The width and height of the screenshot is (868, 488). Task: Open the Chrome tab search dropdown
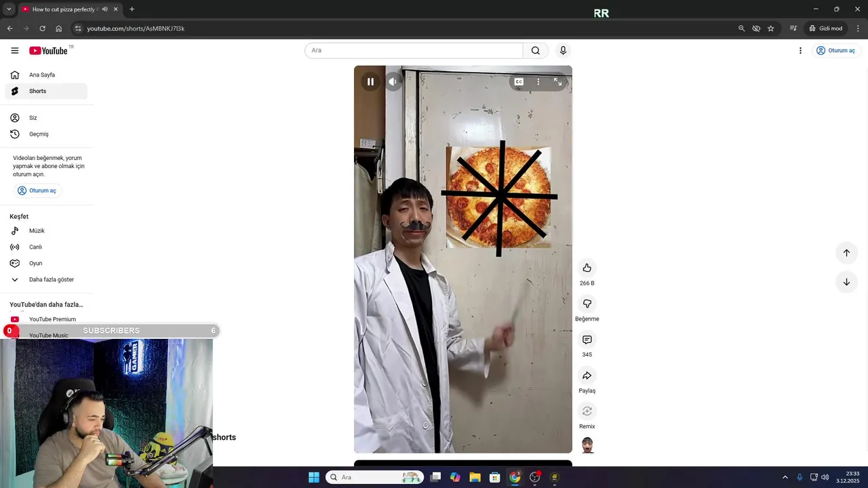[9, 9]
